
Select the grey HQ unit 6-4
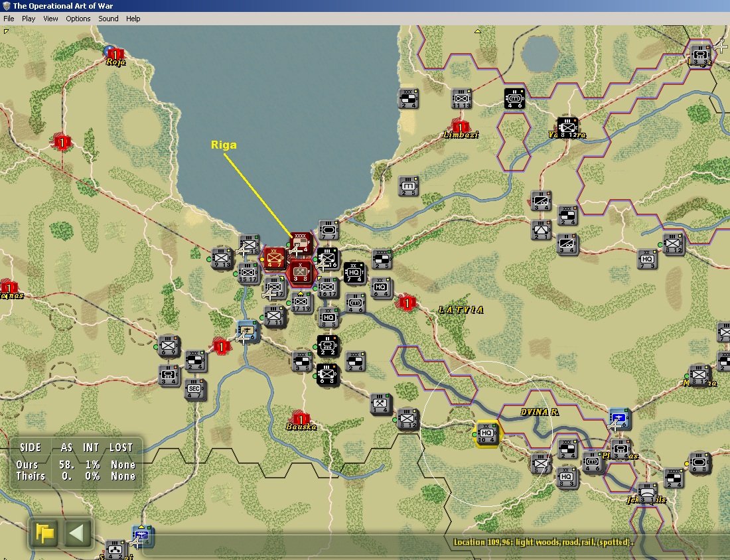[x=381, y=288]
